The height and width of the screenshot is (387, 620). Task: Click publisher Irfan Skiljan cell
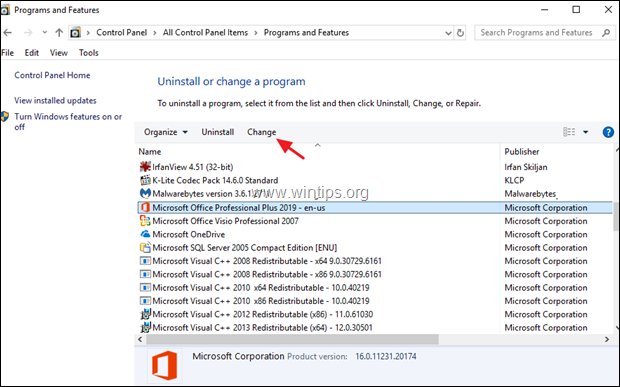click(526, 167)
